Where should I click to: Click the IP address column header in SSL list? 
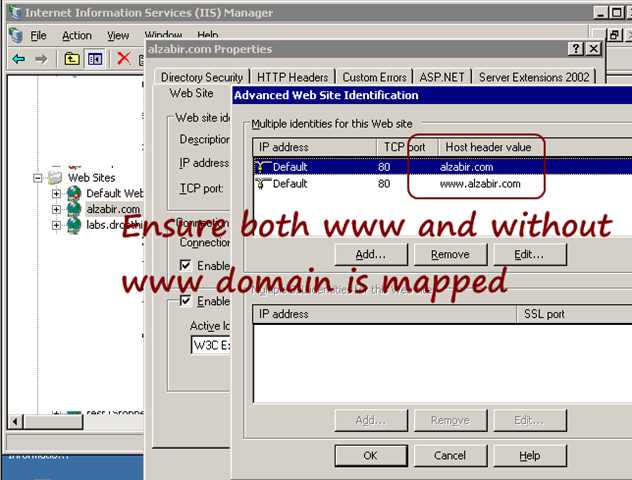[x=385, y=314]
